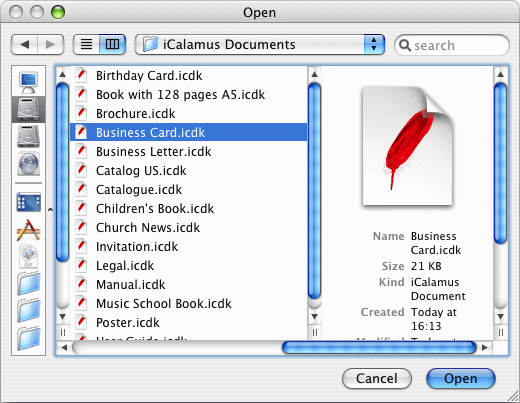Click the Manual document icon
Viewport: 520px width, 403px height.
[81, 284]
